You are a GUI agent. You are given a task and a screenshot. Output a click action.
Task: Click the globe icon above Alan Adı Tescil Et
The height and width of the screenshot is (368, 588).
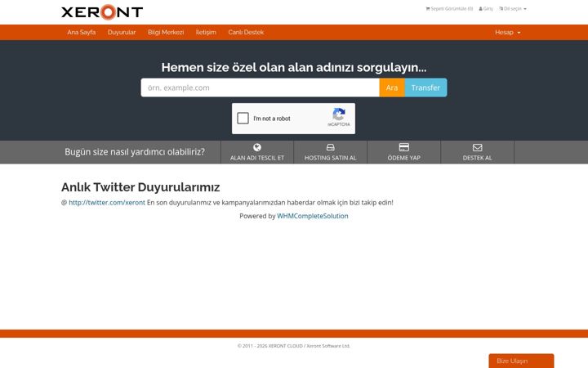pyautogui.click(x=257, y=147)
